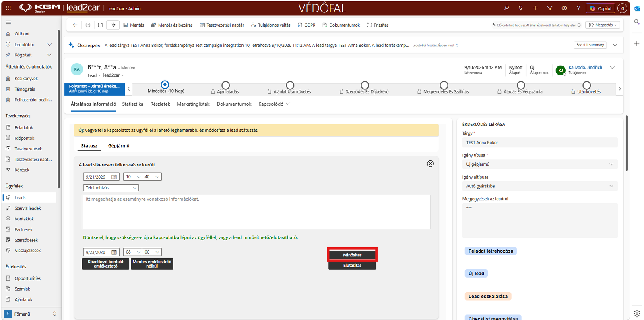Screen dimensions: 644x320
Task: Open the app launcher waffle icon
Action: (x=8, y=8)
